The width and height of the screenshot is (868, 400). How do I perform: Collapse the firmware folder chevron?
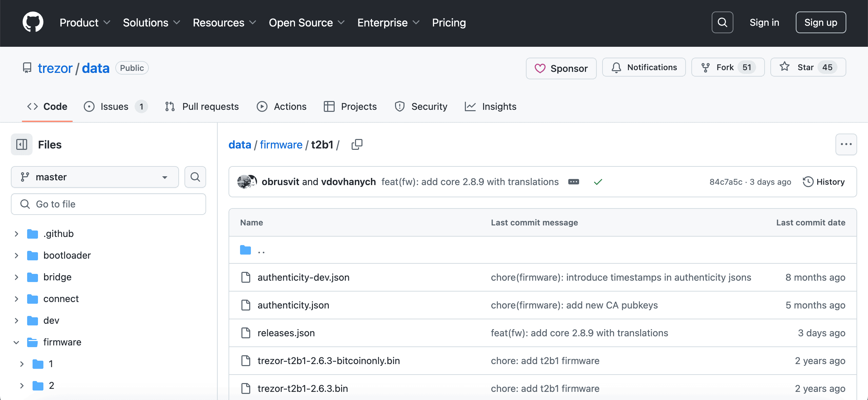coord(16,342)
